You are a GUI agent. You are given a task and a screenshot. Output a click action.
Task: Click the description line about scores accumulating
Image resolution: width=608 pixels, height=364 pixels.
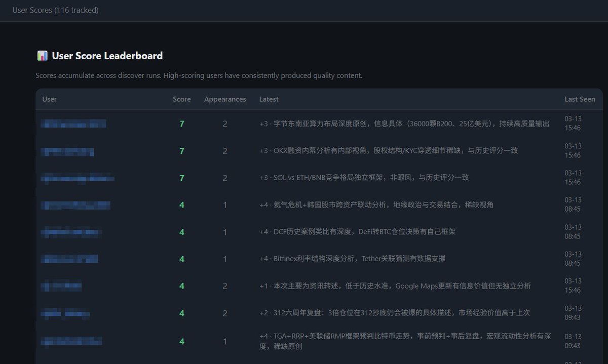pyautogui.click(x=199, y=76)
